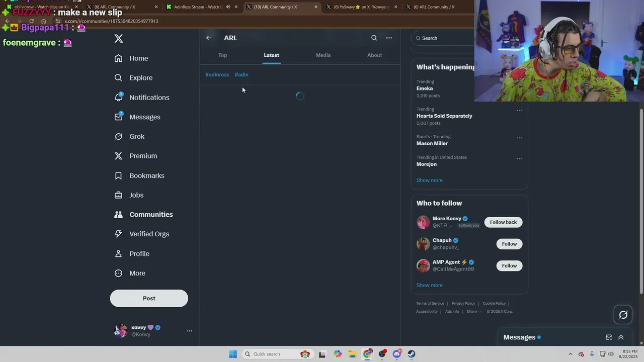This screenshot has width=644, height=362.
Task: Open options for Morejon trend
Action: point(519,158)
